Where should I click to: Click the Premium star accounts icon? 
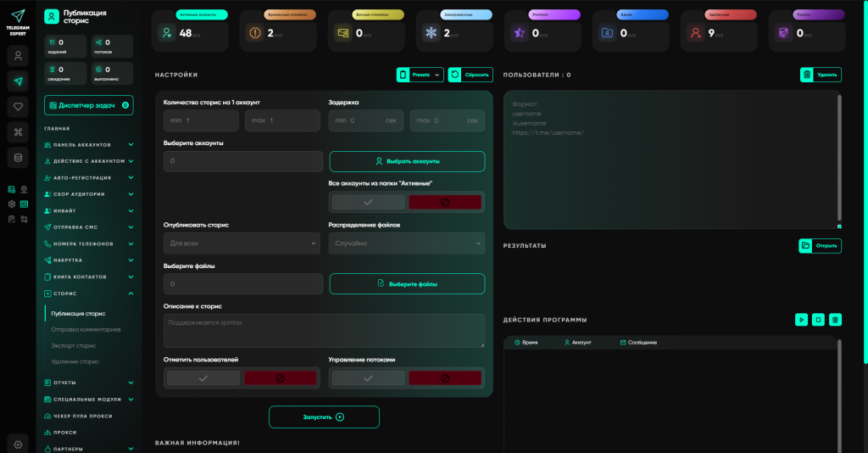[x=518, y=33]
